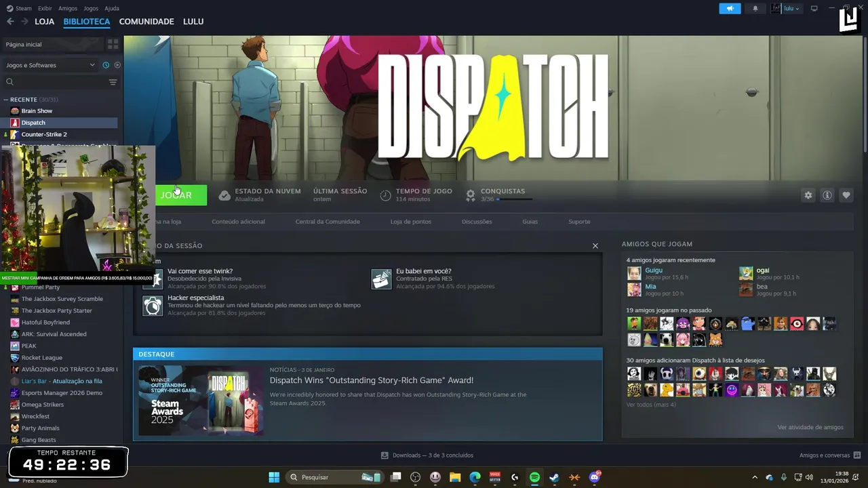Toggle favorite heart icon for Dispatch

click(846, 195)
